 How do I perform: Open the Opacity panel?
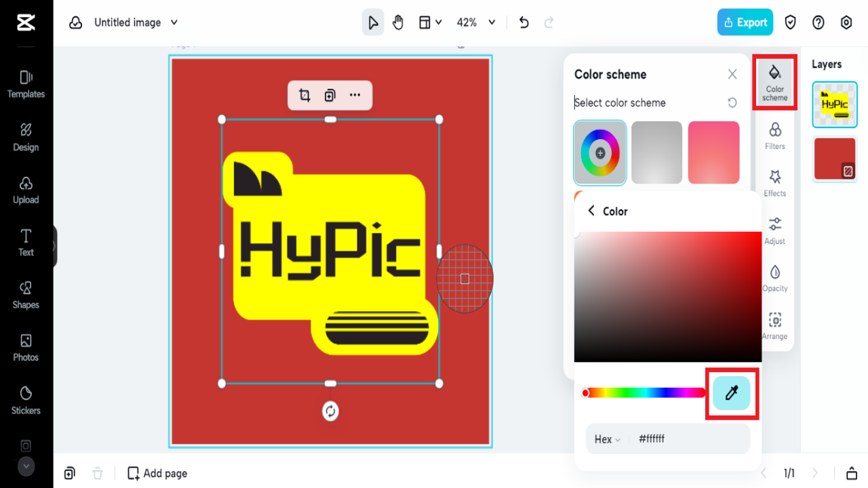point(774,278)
